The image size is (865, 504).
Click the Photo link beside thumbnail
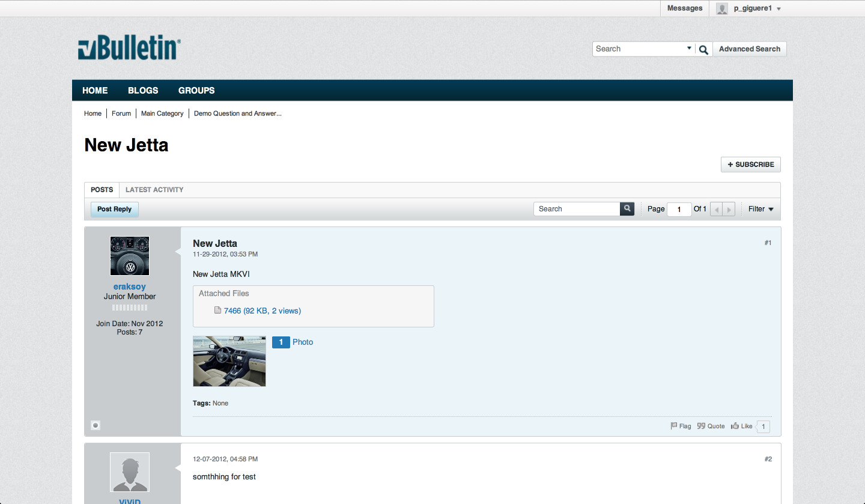[303, 342]
